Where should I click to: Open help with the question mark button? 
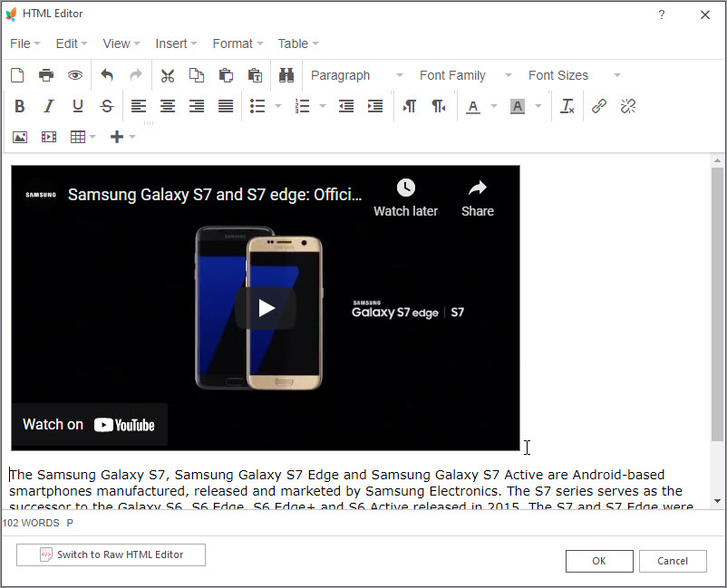(x=662, y=14)
